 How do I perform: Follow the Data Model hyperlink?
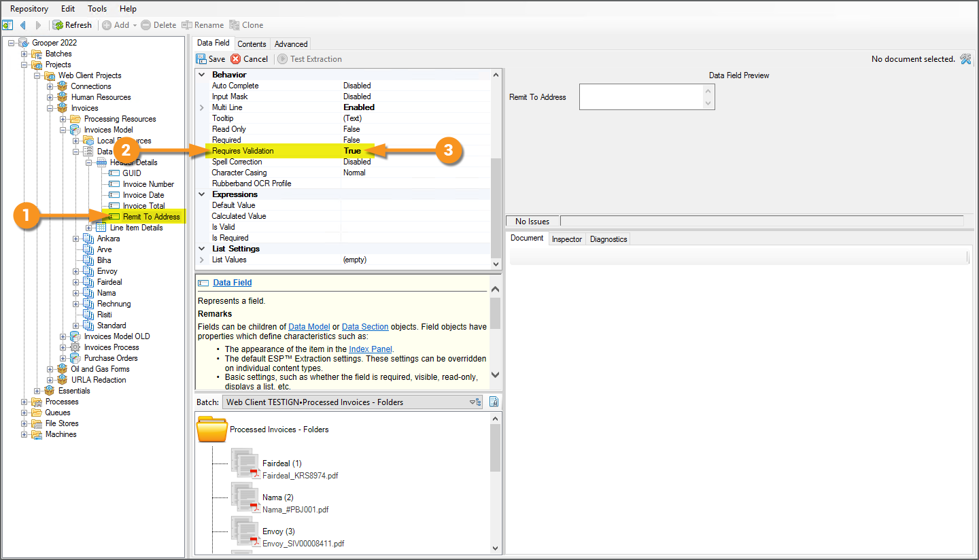coord(309,327)
